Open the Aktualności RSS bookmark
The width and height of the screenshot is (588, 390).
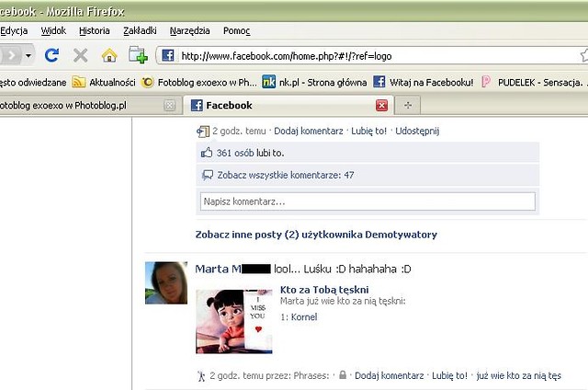point(104,82)
